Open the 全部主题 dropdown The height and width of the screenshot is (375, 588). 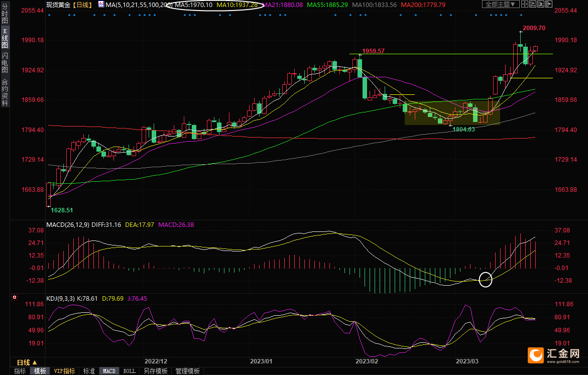(x=500, y=4)
